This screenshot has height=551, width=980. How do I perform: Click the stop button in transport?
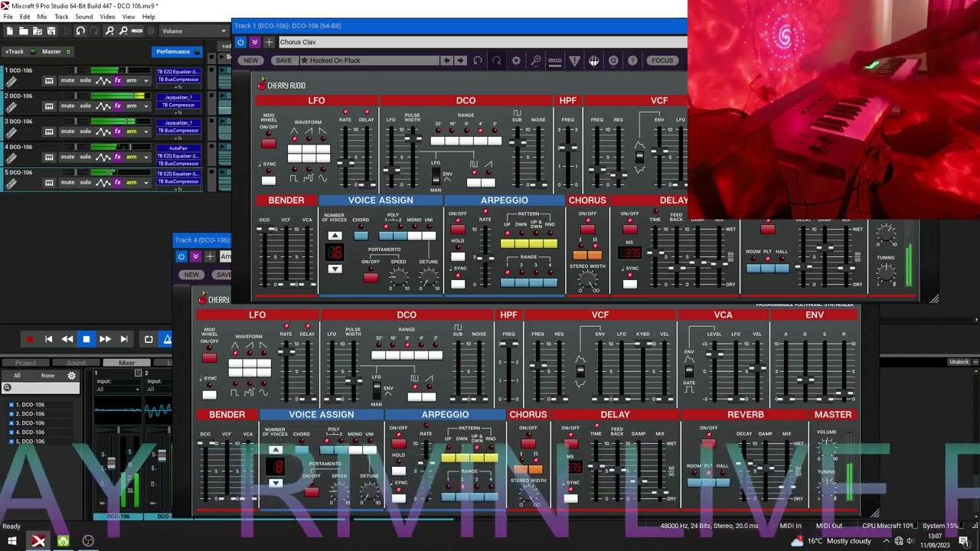pyautogui.click(x=86, y=339)
